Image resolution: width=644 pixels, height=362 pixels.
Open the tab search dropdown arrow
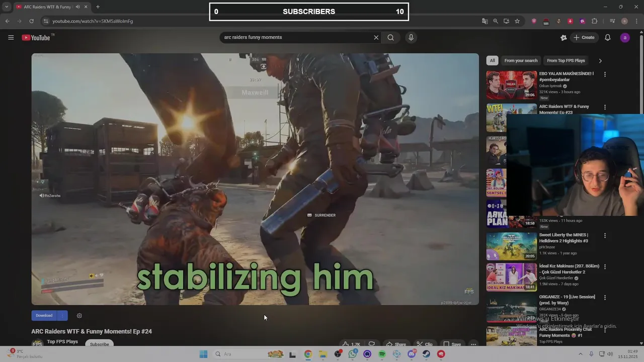(x=6, y=7)
